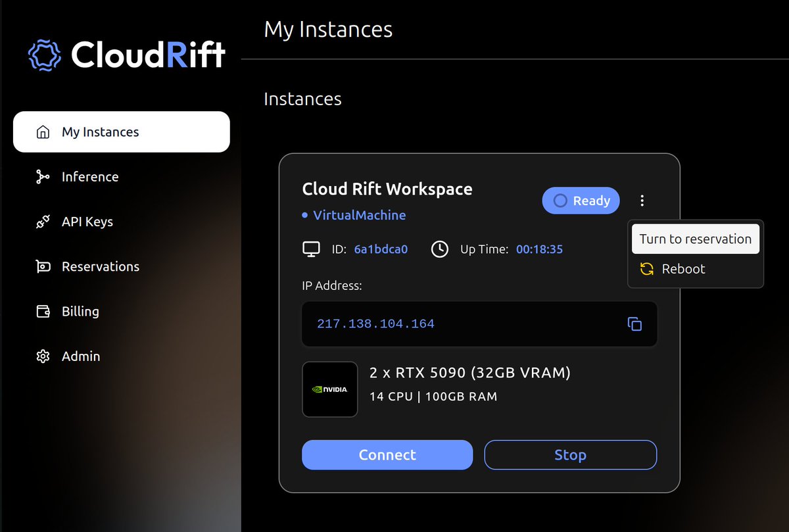The width and height of the screenshot is (789, 532).
Task: Click the IP address 217.138.104.164 field
Action: point(479,324)
